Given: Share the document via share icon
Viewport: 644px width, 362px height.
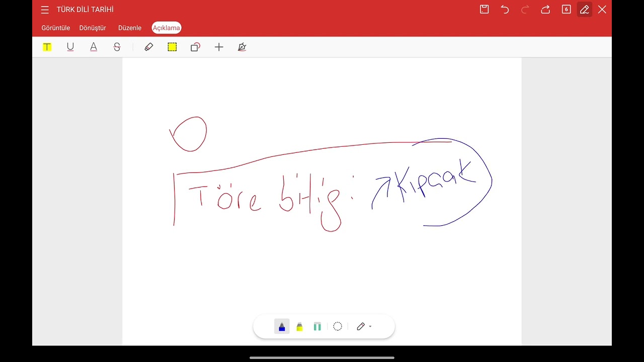Looking at the screenshot, I should pos(545,10).
